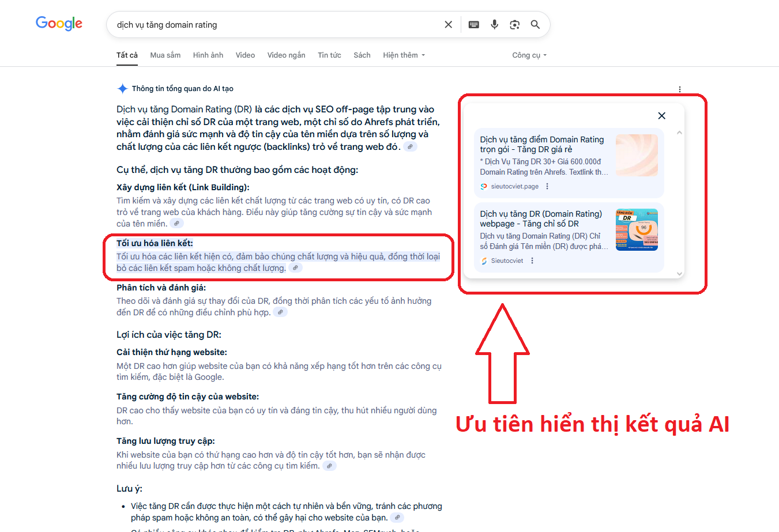Click sieutocviet.page favicon in first card

coord(484,186)
